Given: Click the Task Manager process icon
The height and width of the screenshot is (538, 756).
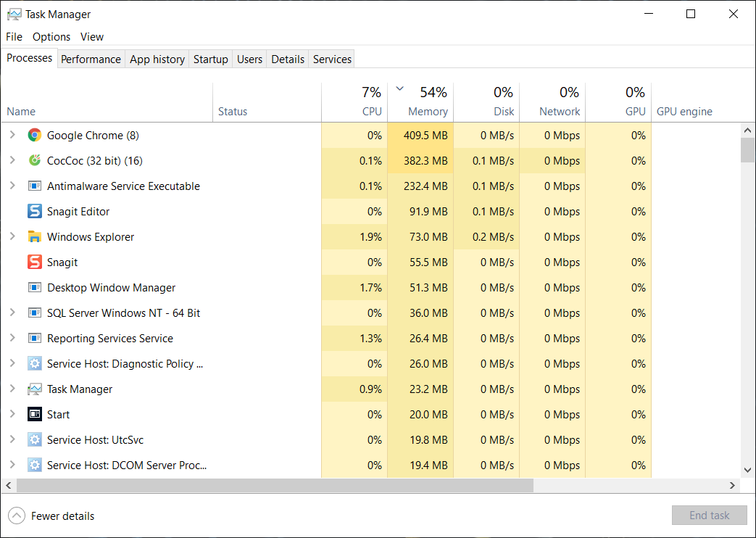Looking at the screenshot, I should pyautogui.click(x=34, y=389).
